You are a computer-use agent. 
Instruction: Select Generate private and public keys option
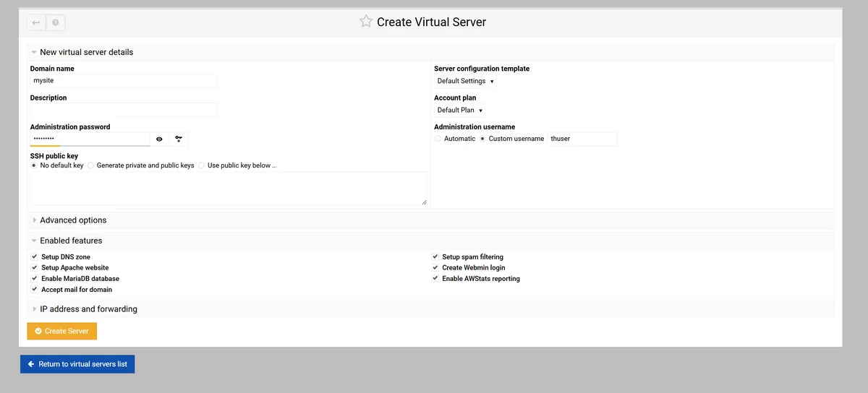[91, 165]
